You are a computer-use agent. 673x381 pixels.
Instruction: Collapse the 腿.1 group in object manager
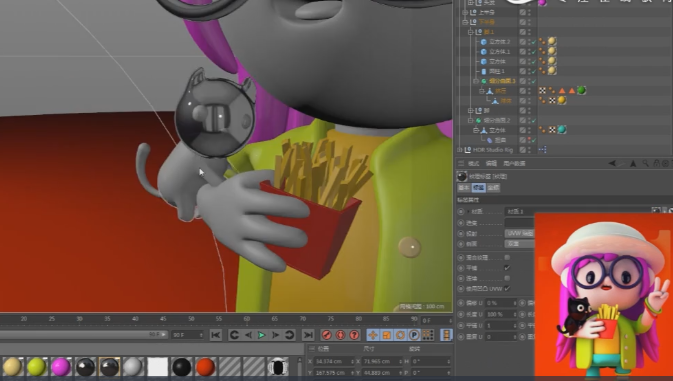[x=470, y=32]
